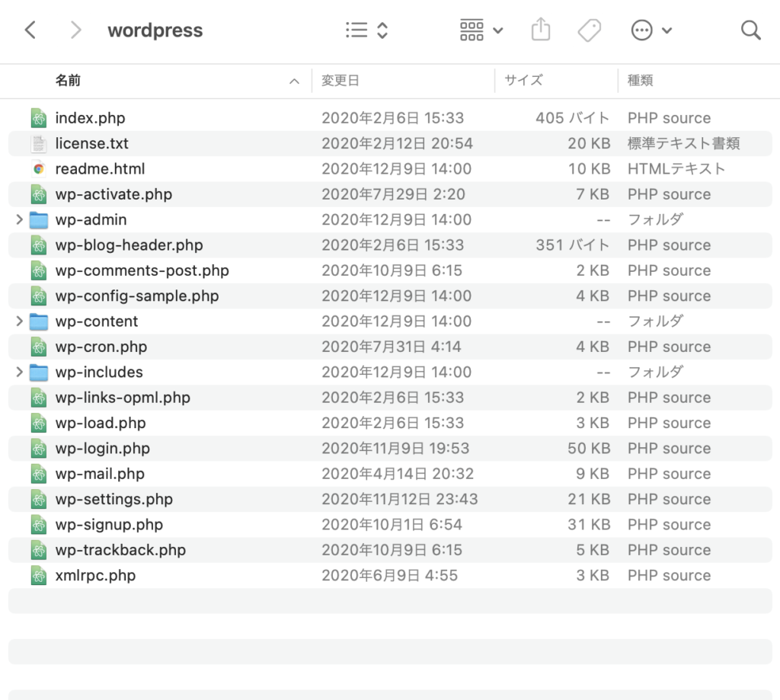Expand the wp-includes folder tree
The width and height of the screenshot is (780, 700).
(x=19, y=372)
